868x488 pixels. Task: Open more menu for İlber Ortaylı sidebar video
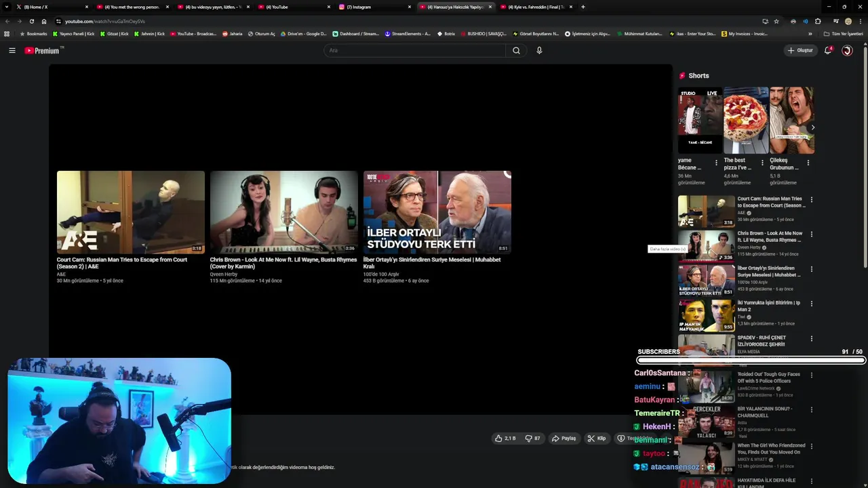click(x=811, y=269)
